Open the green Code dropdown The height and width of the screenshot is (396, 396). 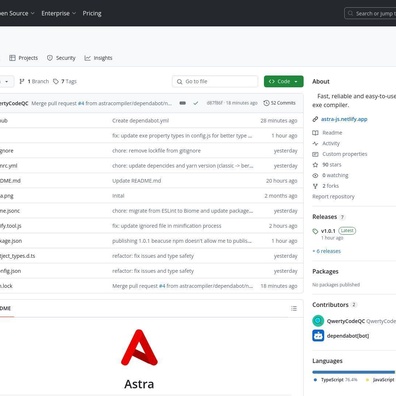(x=284, y=81)
